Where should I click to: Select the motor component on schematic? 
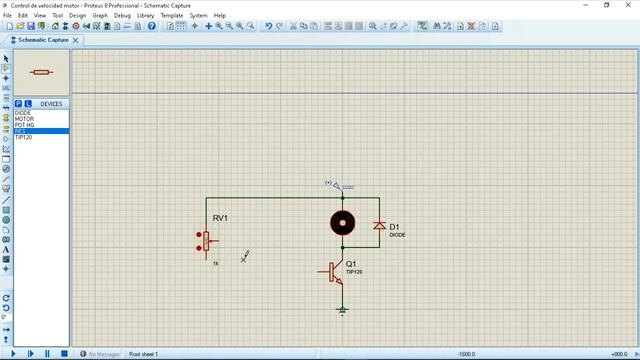[342, 223]
